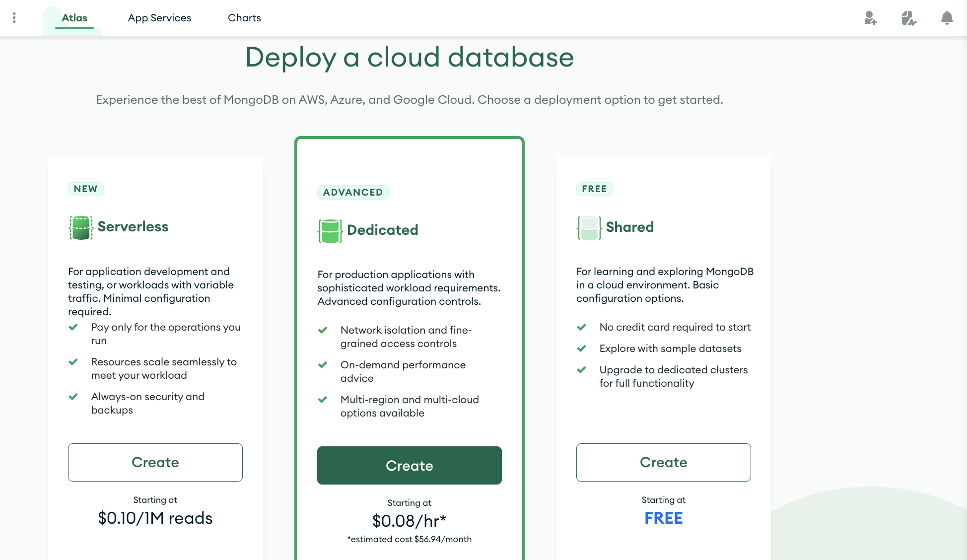Image resolution: width=967 pixels, height=560 pixels.
Task: Create a Dedicated cluster
Action: point(409,465)
